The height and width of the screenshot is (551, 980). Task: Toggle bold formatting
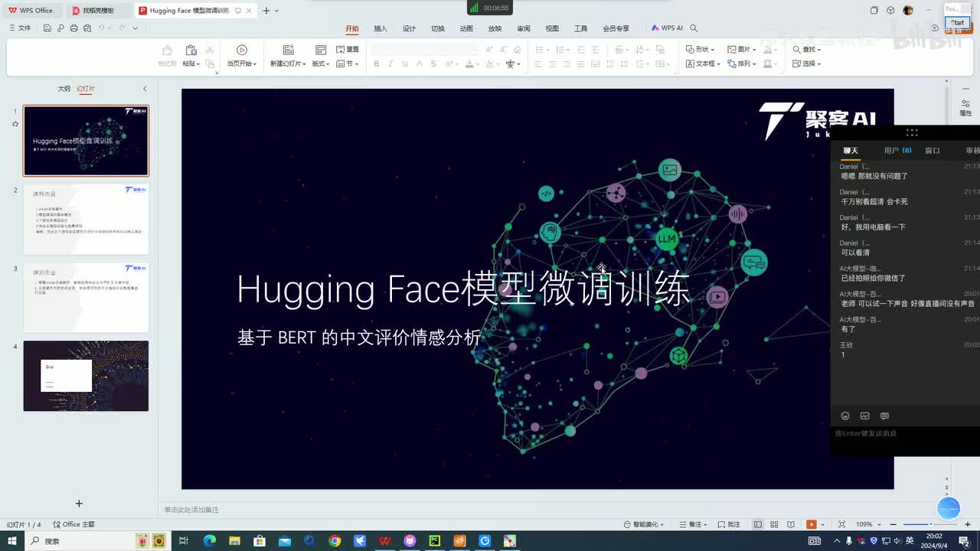point(376,64)
